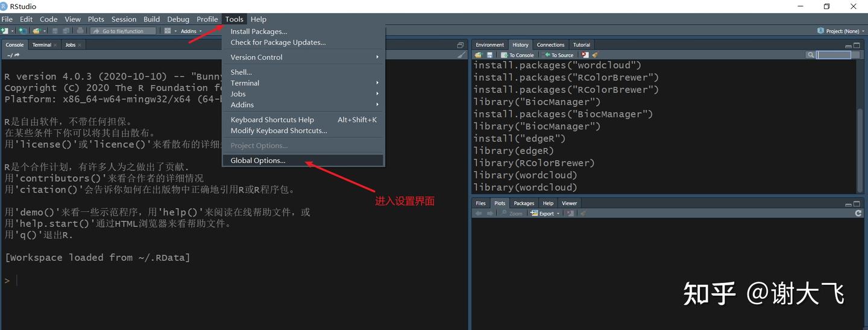Open the File menu
Screen dimensions: 868x330
[7, 19]
